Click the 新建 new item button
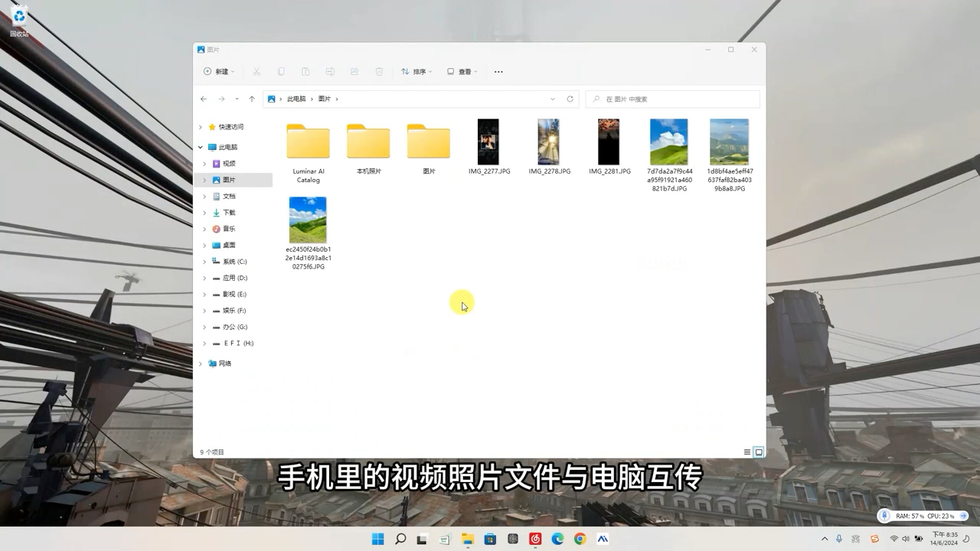The image size is (980, 551). 218,71
